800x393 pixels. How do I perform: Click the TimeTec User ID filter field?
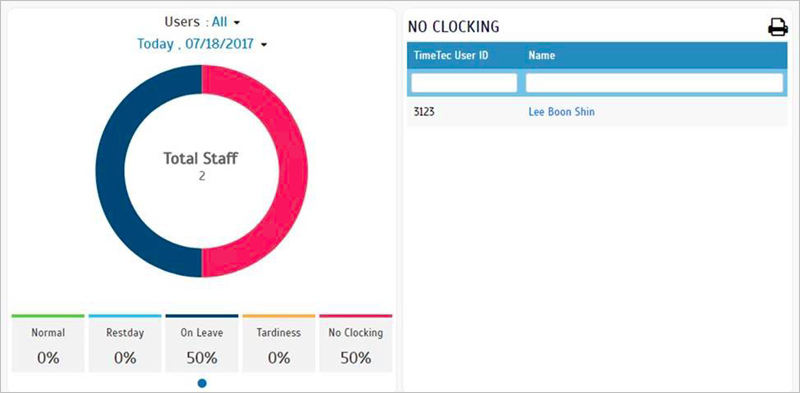coord(464,83)
